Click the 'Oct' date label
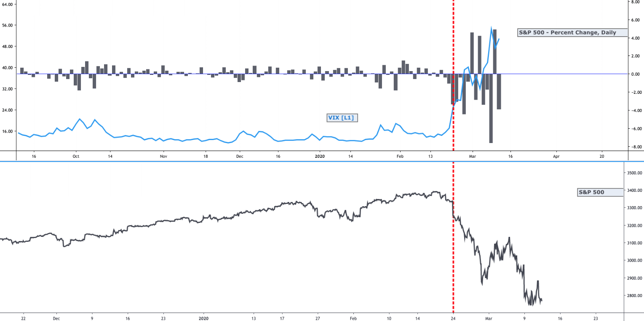This screenshot has width=644, height=321. 76,156
